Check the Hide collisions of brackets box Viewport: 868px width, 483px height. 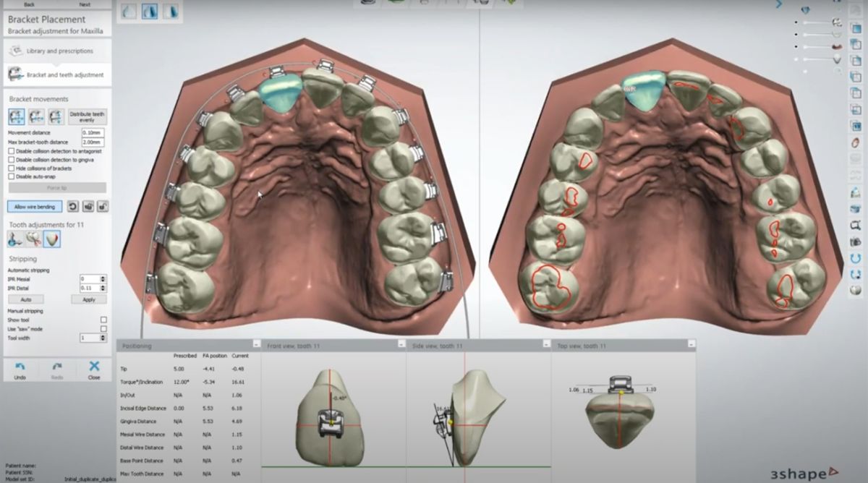coord(11,168)
